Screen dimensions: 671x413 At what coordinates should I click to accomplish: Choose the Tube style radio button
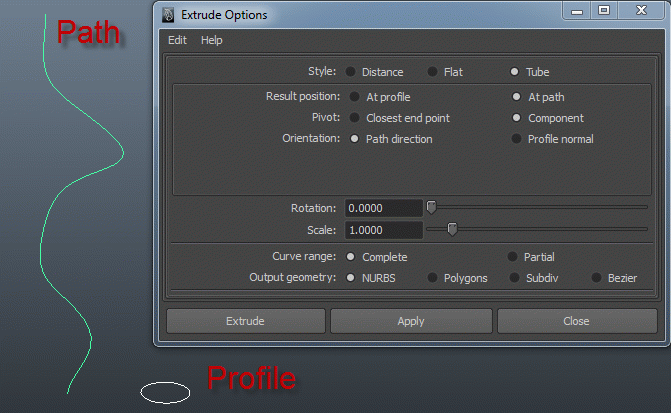tap(515, 72)
